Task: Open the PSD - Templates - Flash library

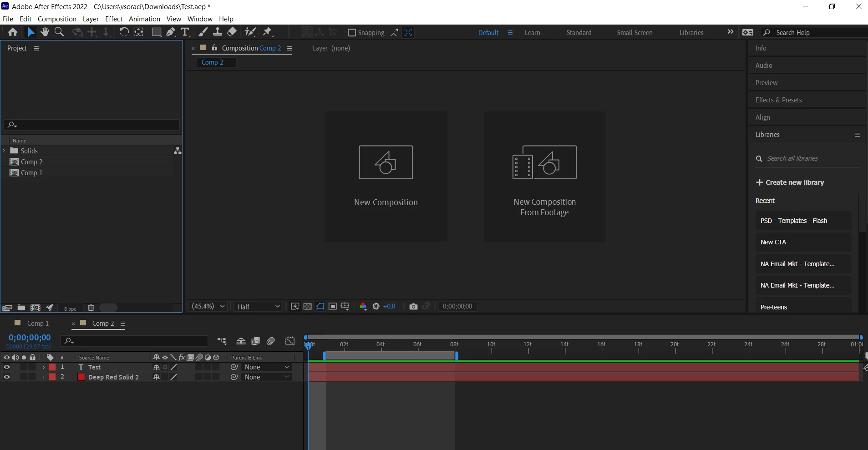Action: (803, 221)
